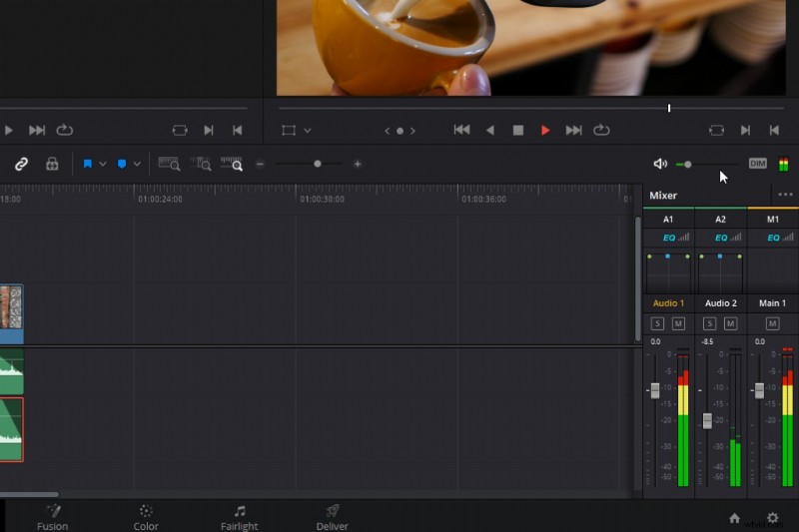The image size is (799, 532).
Task: Click the timeline zoom in plus button
Action: pos(358,164)
